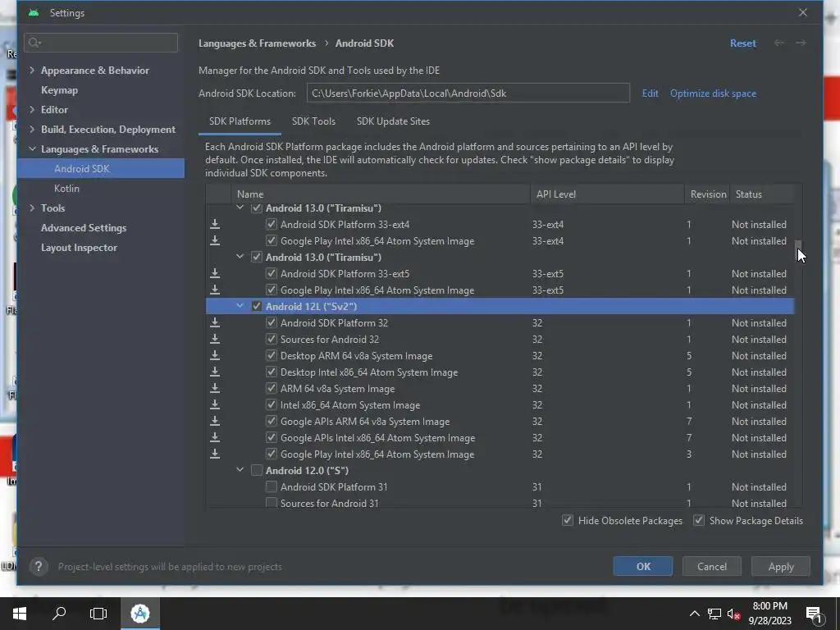The image size is (840, 630).
Task: Open Windows taskbar search
Action: [x=59, y=614]
